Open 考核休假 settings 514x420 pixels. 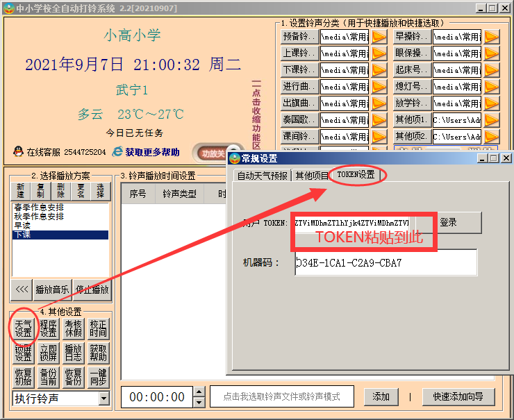tap(74, 328)
